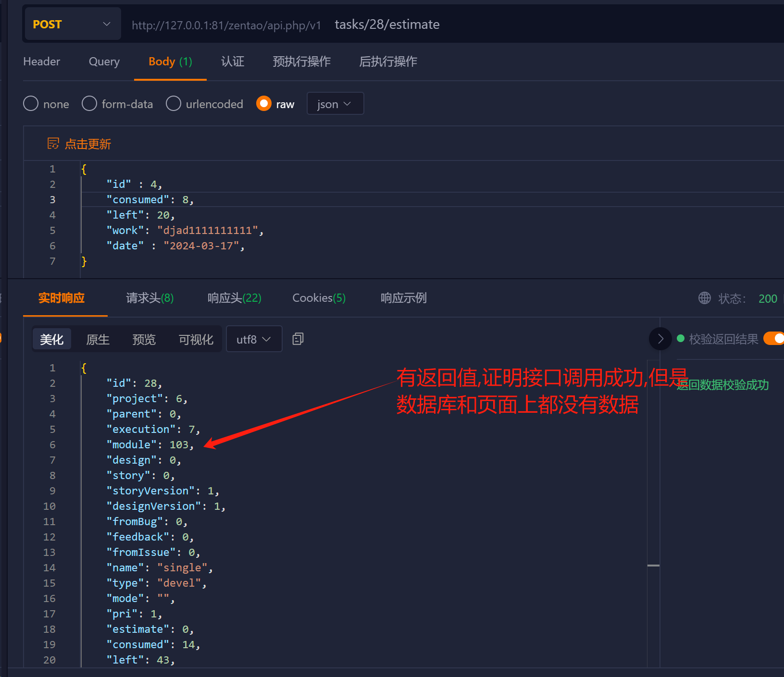Select the urlencoded body type

click(174, 104)
